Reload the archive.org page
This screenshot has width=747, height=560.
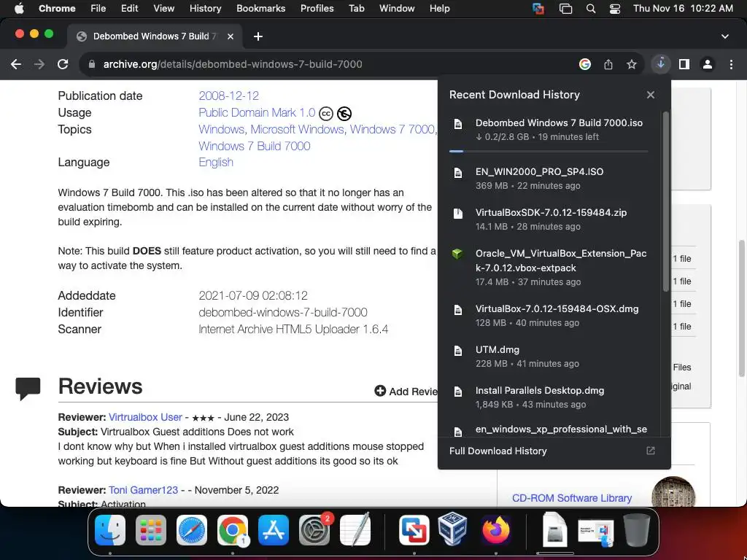tap(63, 64)
